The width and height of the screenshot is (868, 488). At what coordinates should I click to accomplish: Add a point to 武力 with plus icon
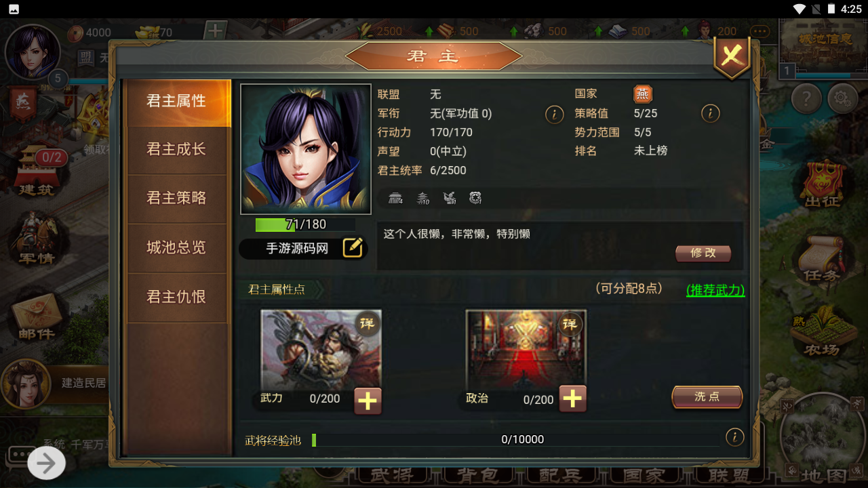(368, 401)
